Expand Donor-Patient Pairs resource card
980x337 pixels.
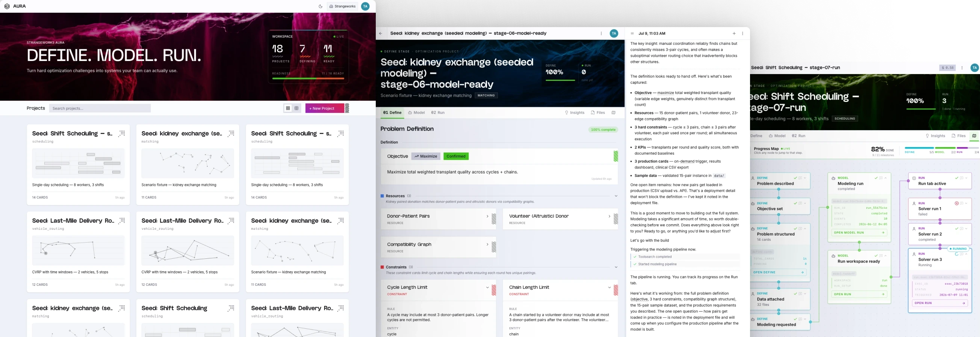pos(487,216)
